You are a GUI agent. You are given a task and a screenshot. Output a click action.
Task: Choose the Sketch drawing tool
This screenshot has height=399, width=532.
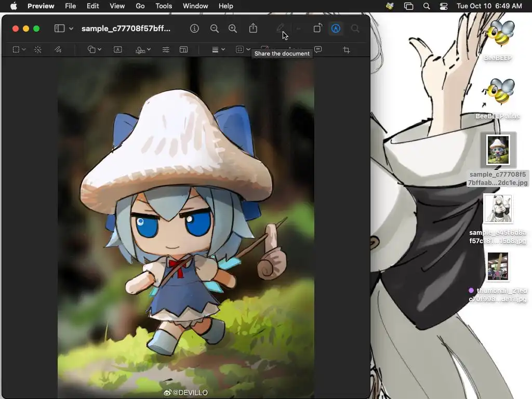point(58,49)
